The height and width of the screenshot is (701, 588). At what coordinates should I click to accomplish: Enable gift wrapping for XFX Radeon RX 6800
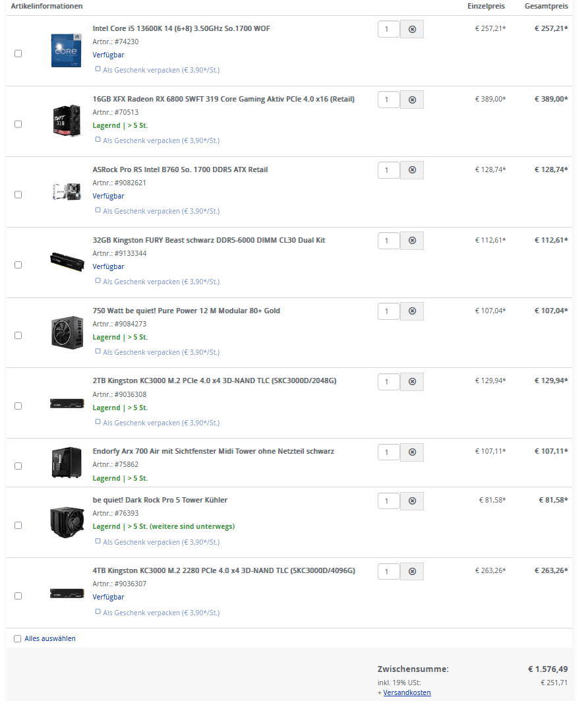pos(98,140)
